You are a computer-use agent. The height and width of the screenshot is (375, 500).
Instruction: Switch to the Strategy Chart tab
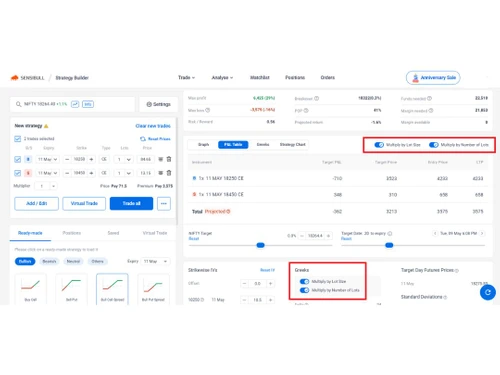coord(293,145)
